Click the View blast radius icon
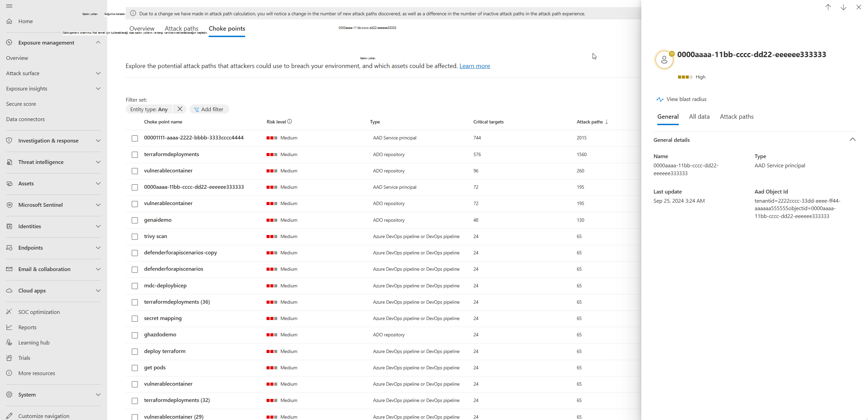This screenshot has height=420, width=868. [660, 99]
